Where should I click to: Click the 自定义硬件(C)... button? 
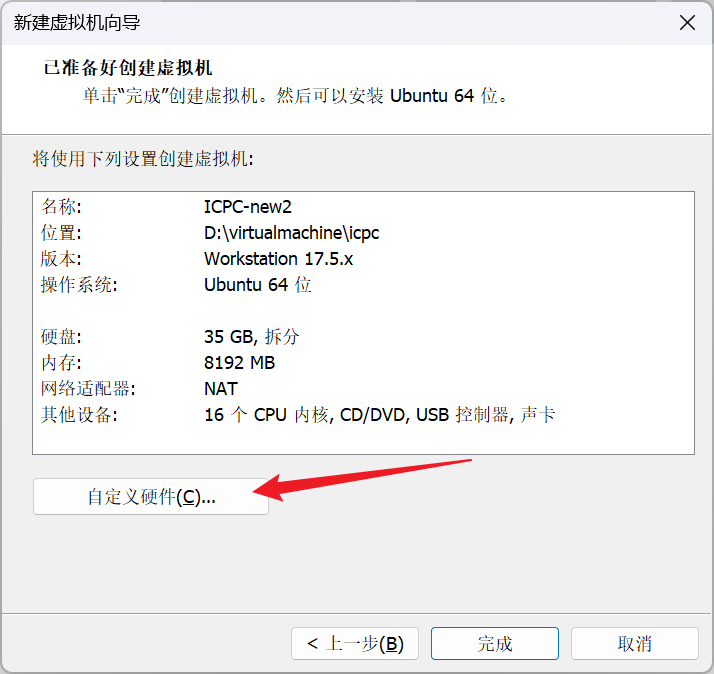pyautogui.click(x=151, y=497)
